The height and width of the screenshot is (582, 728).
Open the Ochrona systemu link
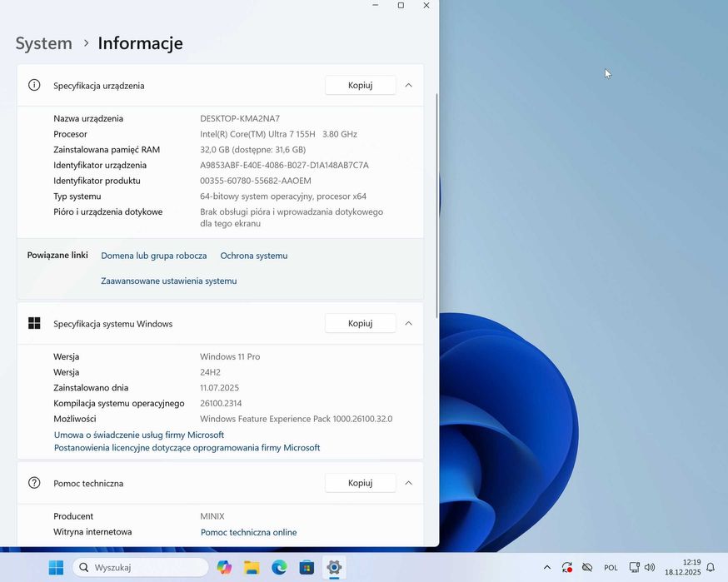click(254, 256)
